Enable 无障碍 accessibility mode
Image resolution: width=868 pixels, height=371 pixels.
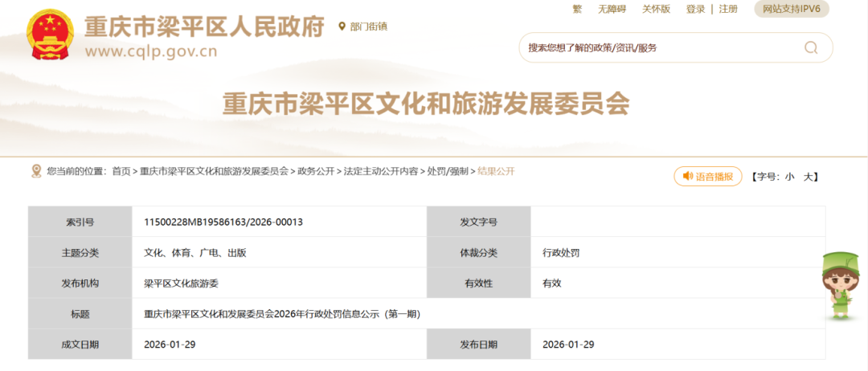pos(612,9)
